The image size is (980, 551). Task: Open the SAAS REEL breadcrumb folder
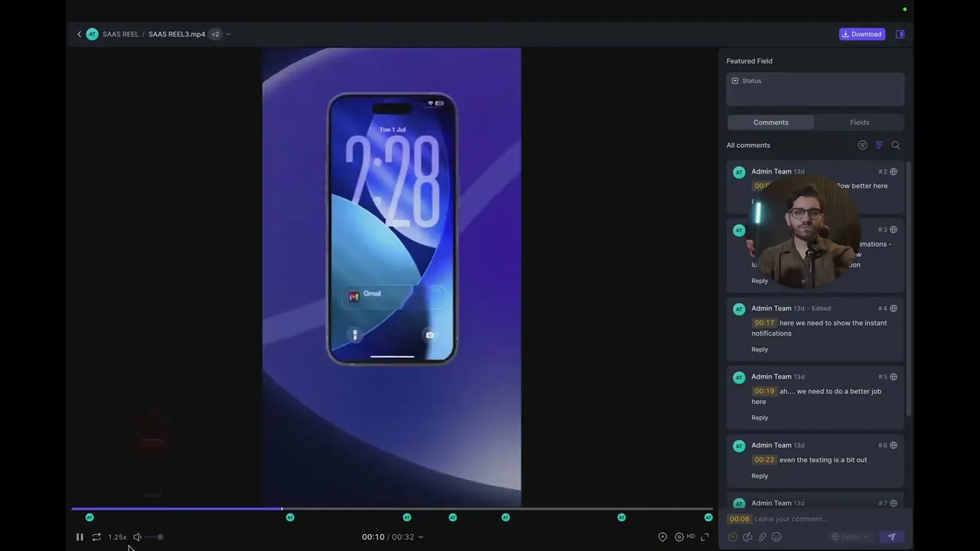click(121, 34)
